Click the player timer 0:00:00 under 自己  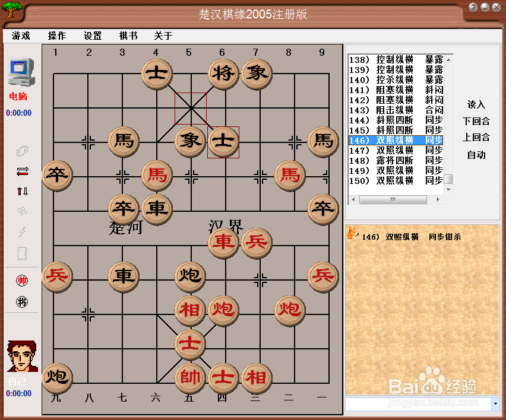(x=19, y=393)
